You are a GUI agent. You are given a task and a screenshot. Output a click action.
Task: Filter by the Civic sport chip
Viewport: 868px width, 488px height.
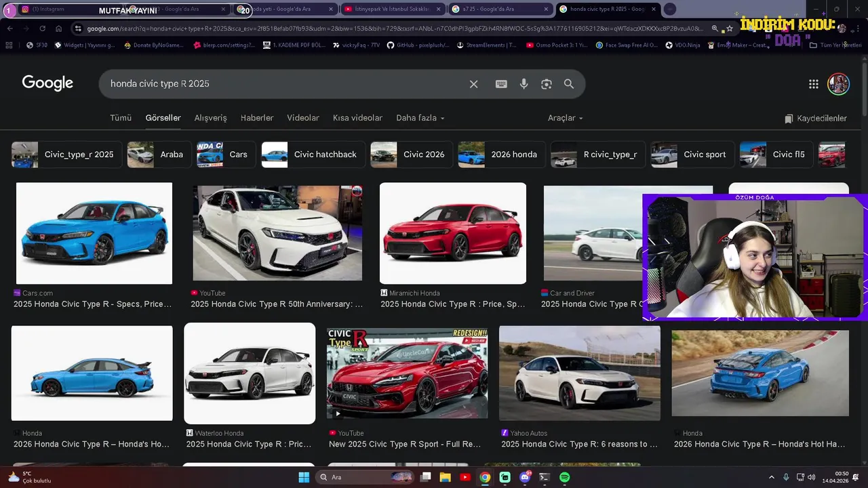(692, 155)
